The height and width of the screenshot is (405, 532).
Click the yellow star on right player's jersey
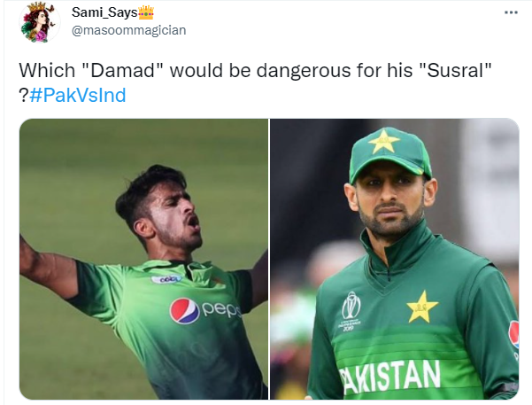[422, 307]
